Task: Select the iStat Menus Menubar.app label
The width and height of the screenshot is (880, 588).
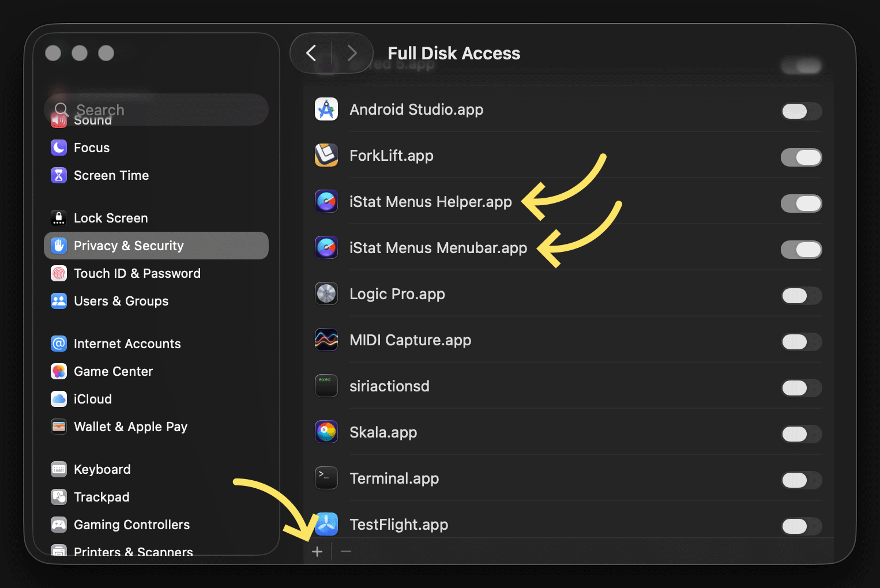Action: click(438, 248)
